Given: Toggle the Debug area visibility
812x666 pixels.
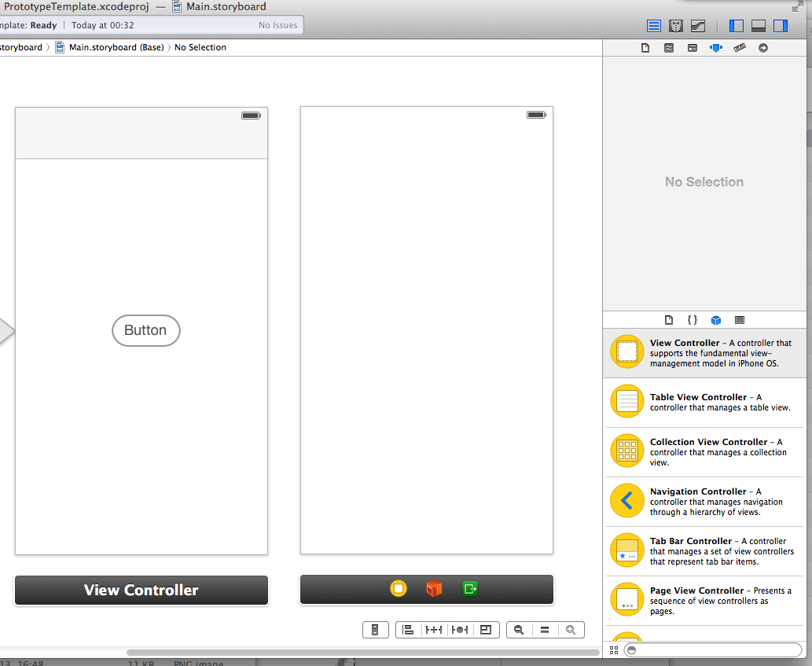Looking at the screenshot, I should click(759, 26).
